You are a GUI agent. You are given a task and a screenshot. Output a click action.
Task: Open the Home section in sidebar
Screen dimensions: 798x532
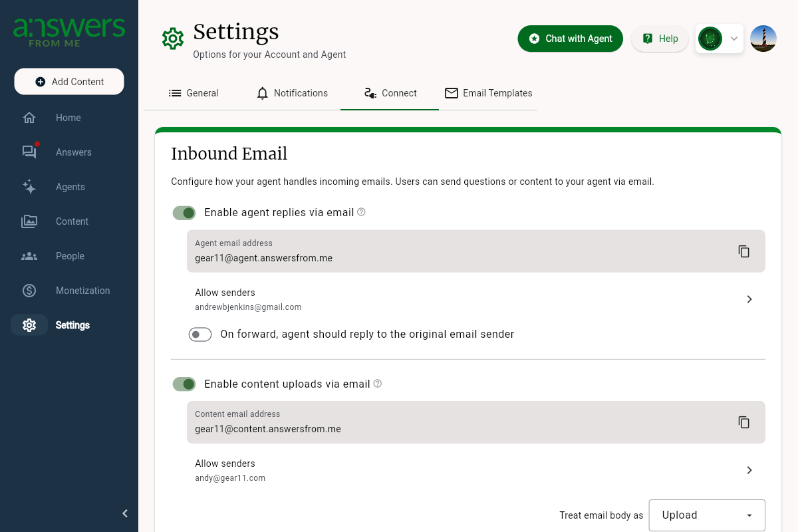point(68,117)
